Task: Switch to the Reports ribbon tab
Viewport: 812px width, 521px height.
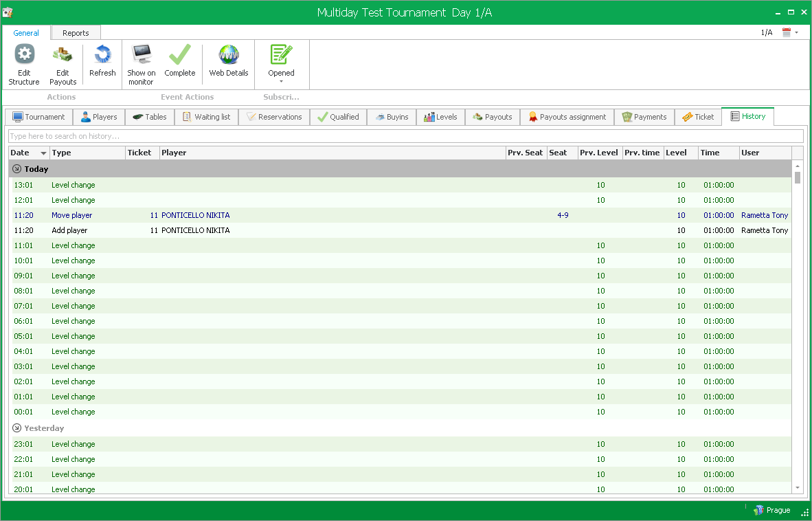Action: pyautogui.click(x=76, y=33)
